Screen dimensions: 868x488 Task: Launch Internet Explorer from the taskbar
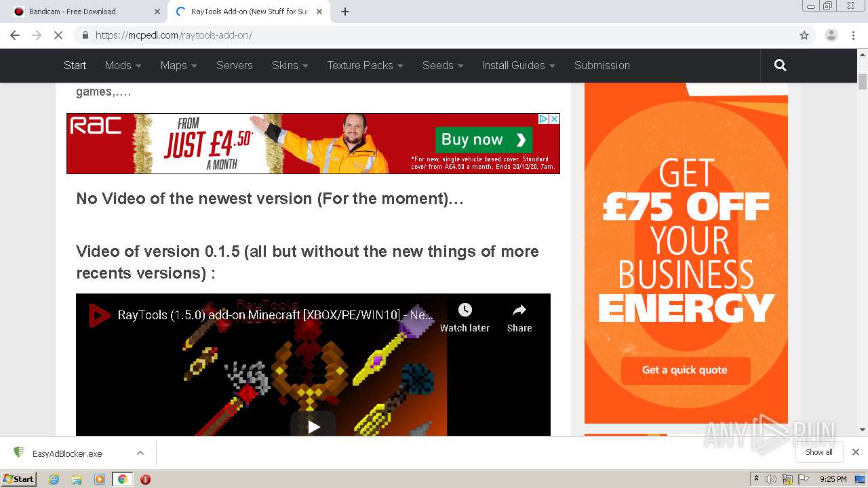tap(54, 479)
